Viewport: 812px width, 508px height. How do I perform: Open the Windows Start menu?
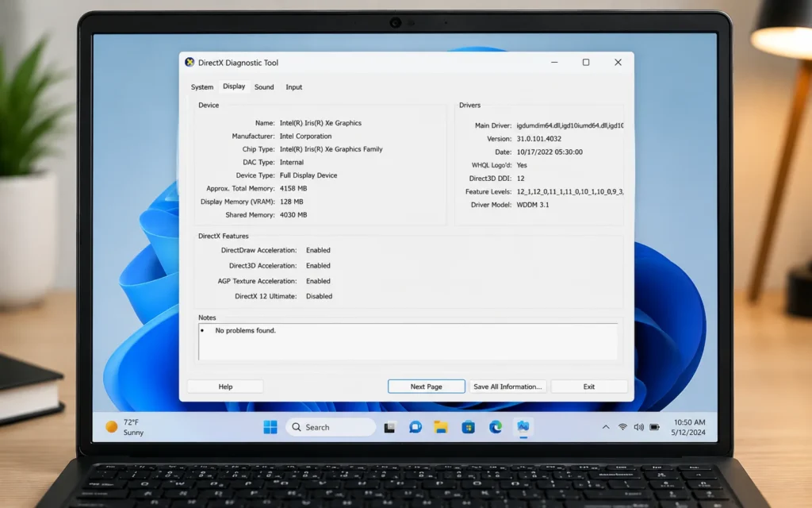coord(270,427)
